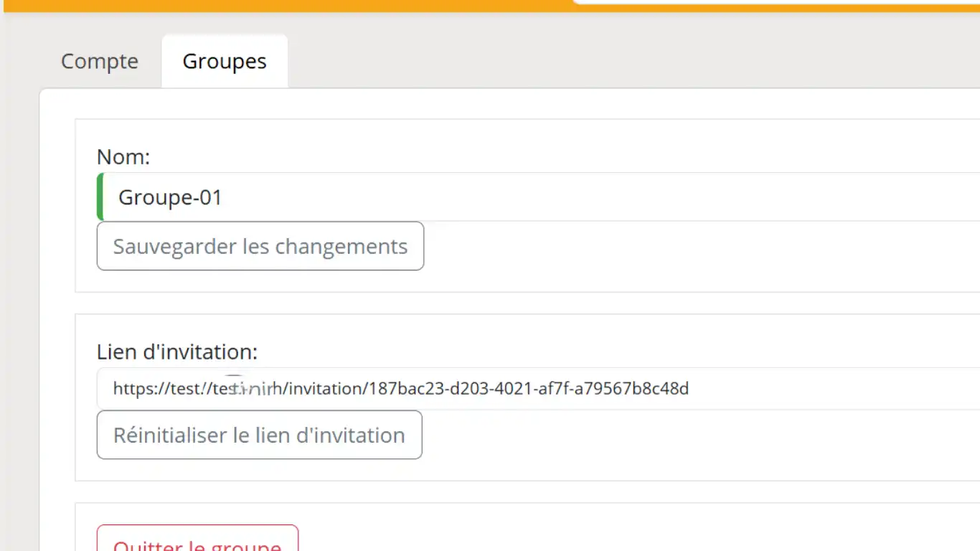Click the Quitter le groupe button
The height and width of the screenshot is (551, 980).
point(197,544)
